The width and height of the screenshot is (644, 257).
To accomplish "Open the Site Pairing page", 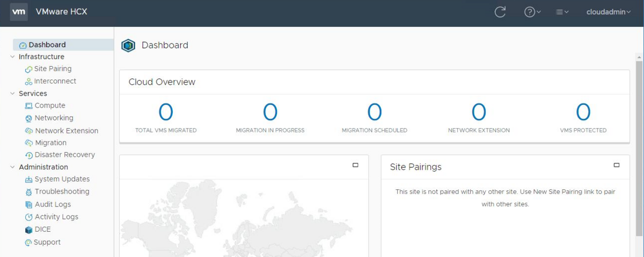I will click(x=53, y=69).
